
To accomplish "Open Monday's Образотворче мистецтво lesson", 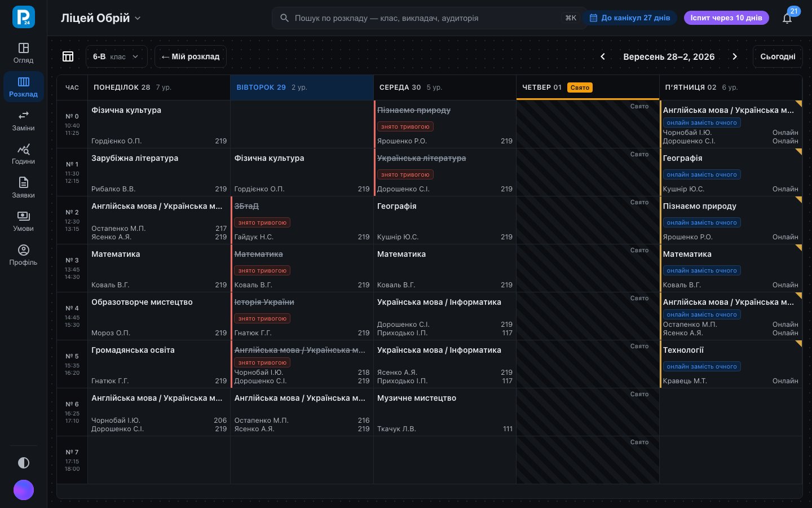I will (x=159, y=316).
